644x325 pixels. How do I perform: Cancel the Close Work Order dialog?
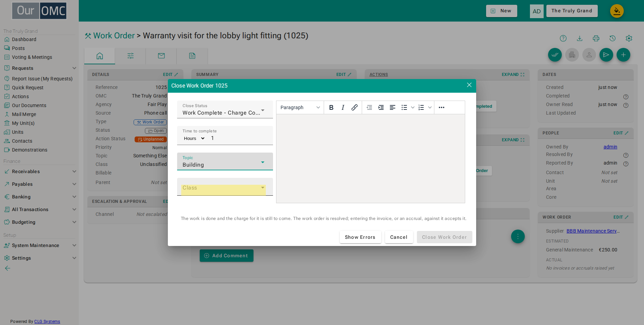(399, 237)
